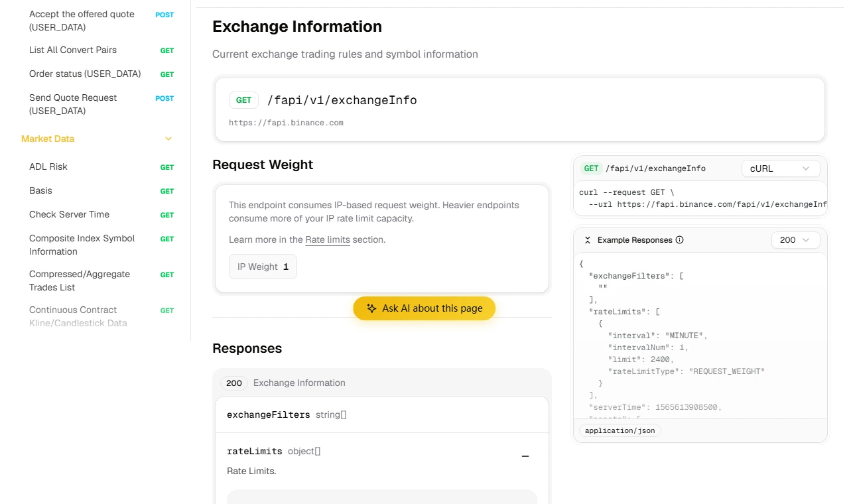Click the 200 status badge under Responses
The width and height of the screenshot is (849, 504).
234,383
